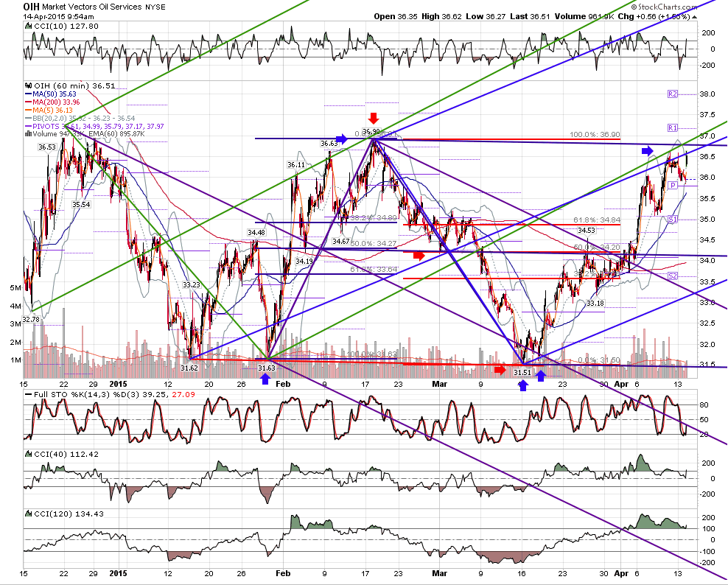The height and width of the screenshot is (585, 728).
Task: Click the S1 pivot marker box
Action: pos(672,219)
